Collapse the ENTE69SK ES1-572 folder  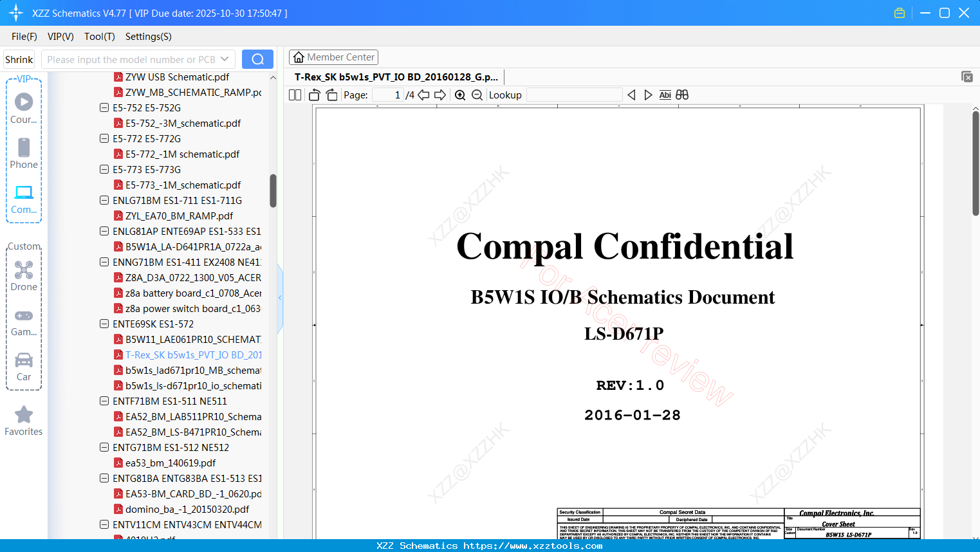(x=104, y=324)
